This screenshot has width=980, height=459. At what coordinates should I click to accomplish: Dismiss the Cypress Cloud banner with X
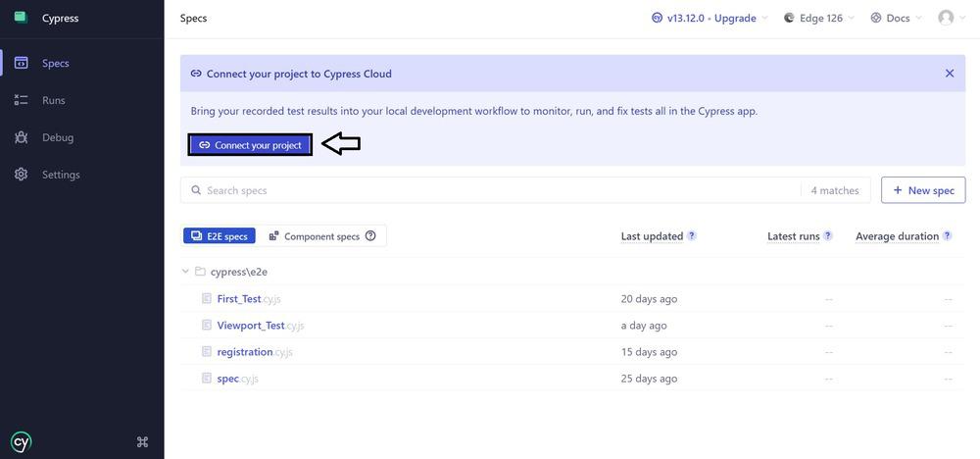[950, 74]
